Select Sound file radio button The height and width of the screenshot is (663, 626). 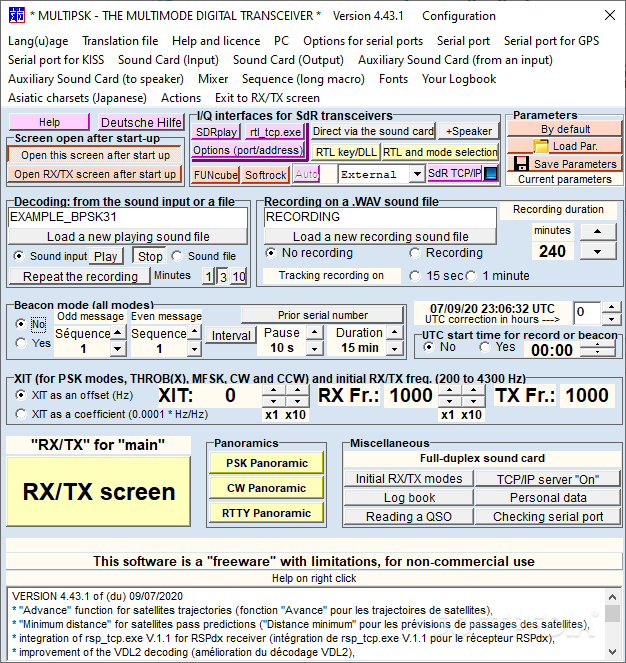coord(177,256)
